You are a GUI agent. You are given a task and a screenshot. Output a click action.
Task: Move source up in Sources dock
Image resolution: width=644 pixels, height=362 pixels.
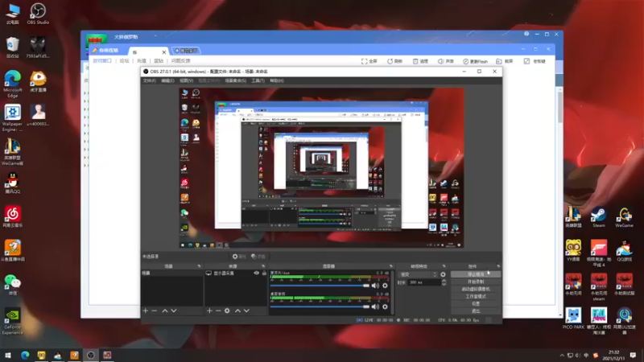(237, 311)
